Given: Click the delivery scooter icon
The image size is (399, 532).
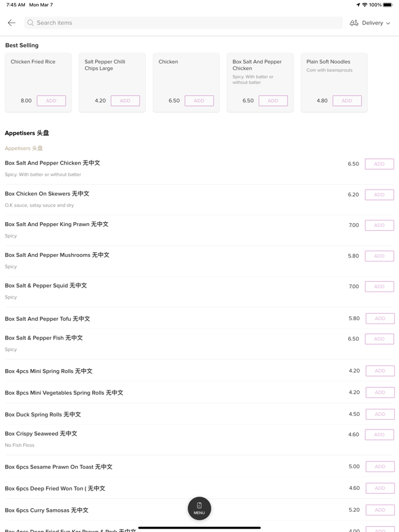Looking at the screenshot, I should click(x=354, y=23).
